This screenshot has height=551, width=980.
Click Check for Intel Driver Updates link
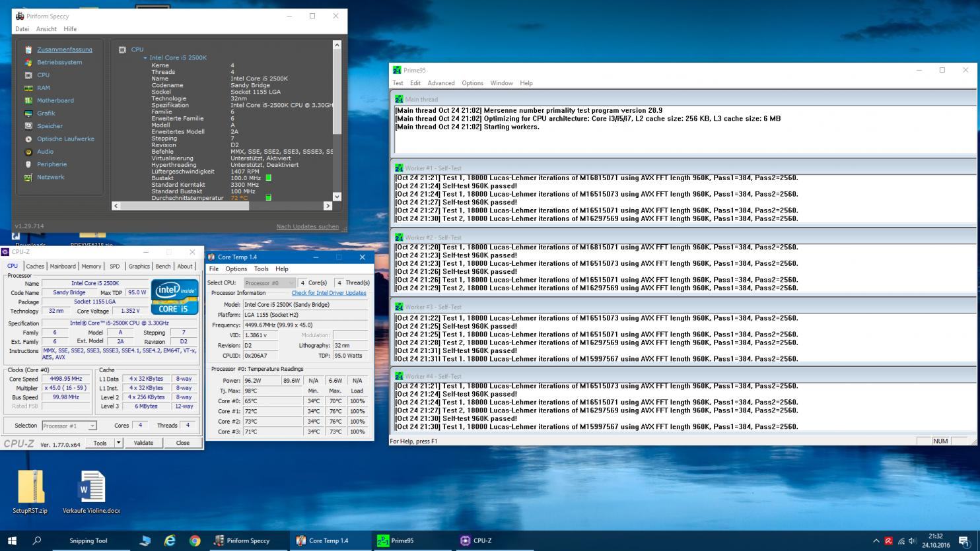pyautogui.click(x=329, y=293)
